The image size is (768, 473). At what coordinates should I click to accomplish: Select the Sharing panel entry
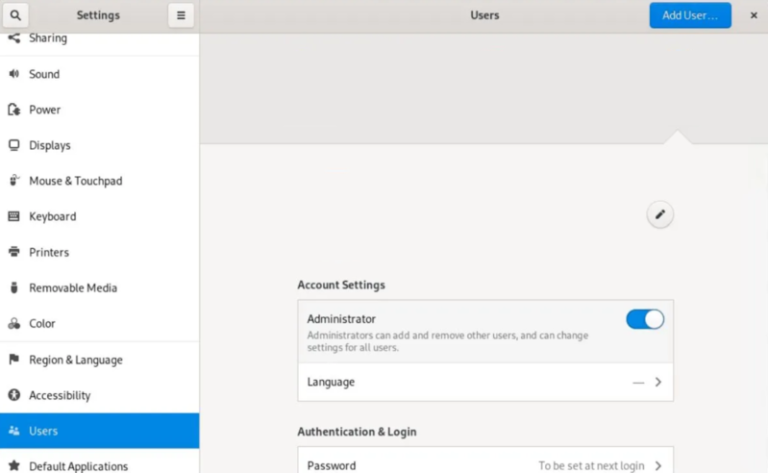[48, 39]
